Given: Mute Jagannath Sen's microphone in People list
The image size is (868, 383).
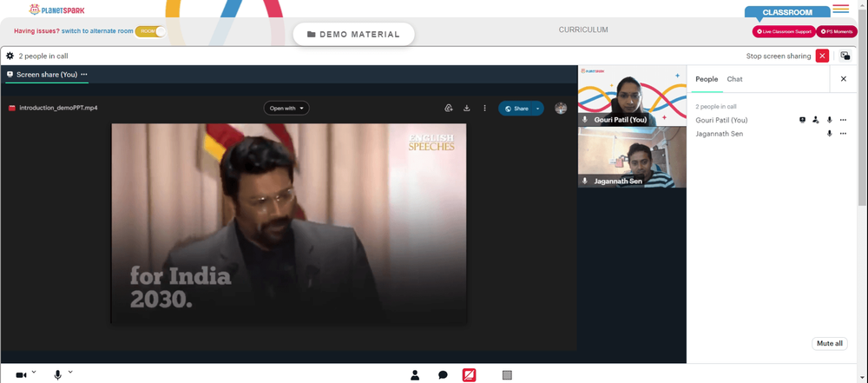Looking at the screenshot, I should [829, 134].
